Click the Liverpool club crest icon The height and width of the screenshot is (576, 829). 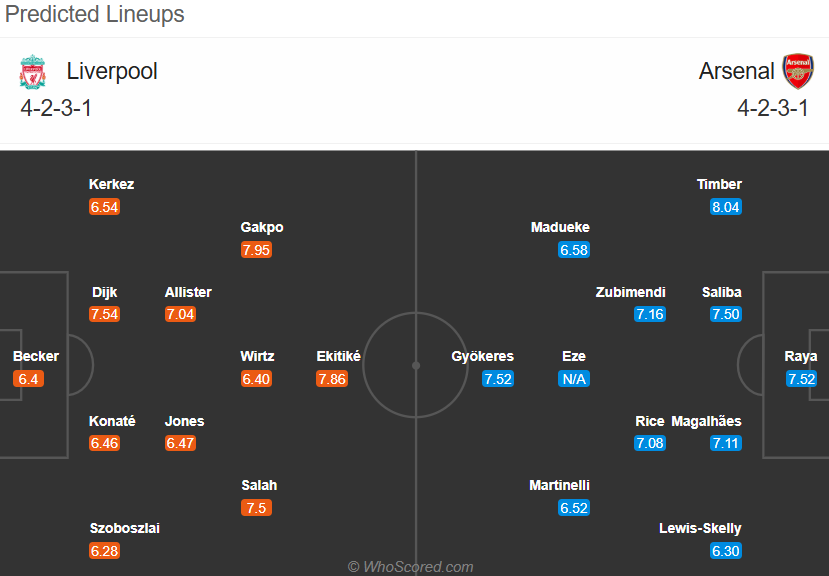pyautogui.click(x=33, y=71)
